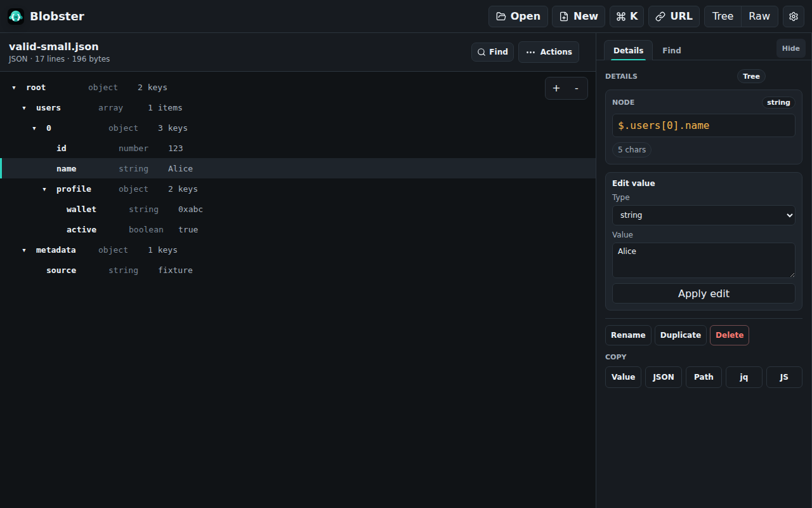Click the Find button in file header

tap(492, 52)
